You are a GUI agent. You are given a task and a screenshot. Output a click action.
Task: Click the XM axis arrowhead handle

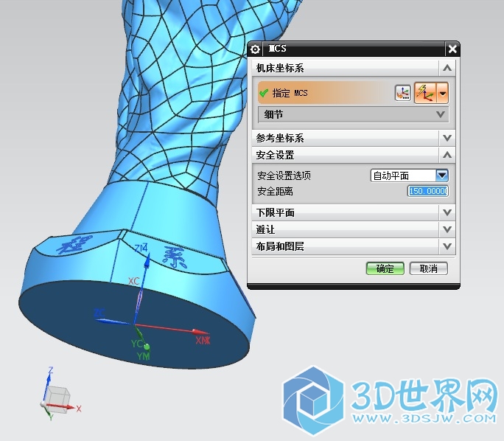[200, 333]
